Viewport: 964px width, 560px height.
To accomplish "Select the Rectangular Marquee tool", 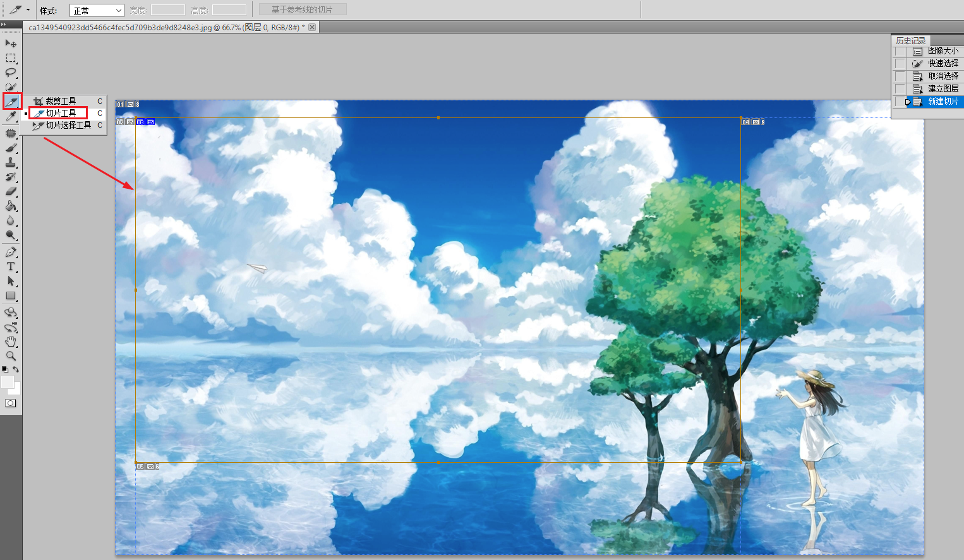I will [x=11, y=58].
